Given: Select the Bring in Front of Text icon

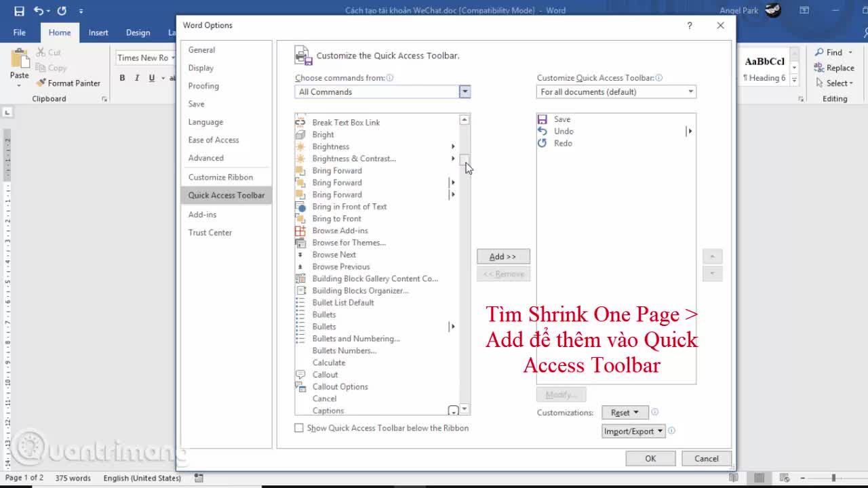Looking at the screenshot, I should click(300, 207).
